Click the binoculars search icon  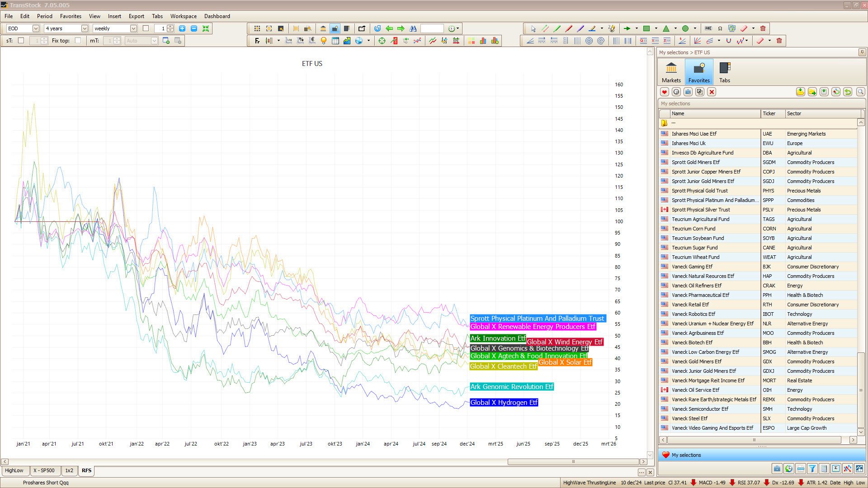413,28
